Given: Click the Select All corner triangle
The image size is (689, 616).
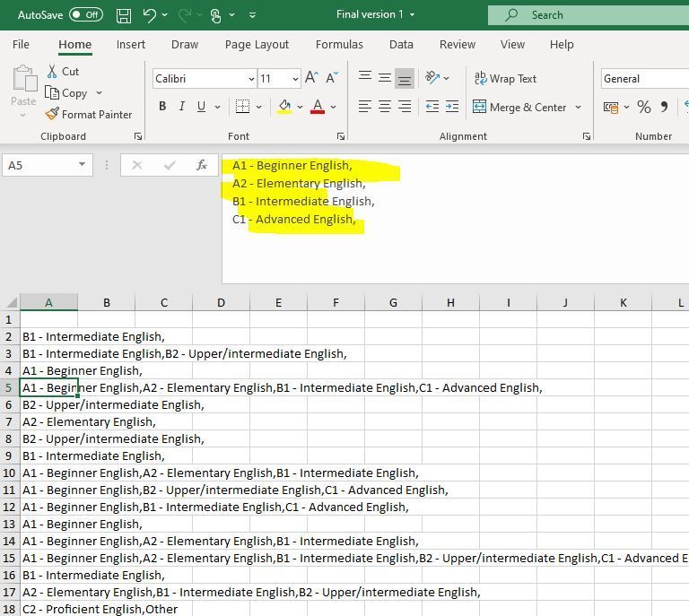Looking at the screenshot, I should [x=12, y=302].
